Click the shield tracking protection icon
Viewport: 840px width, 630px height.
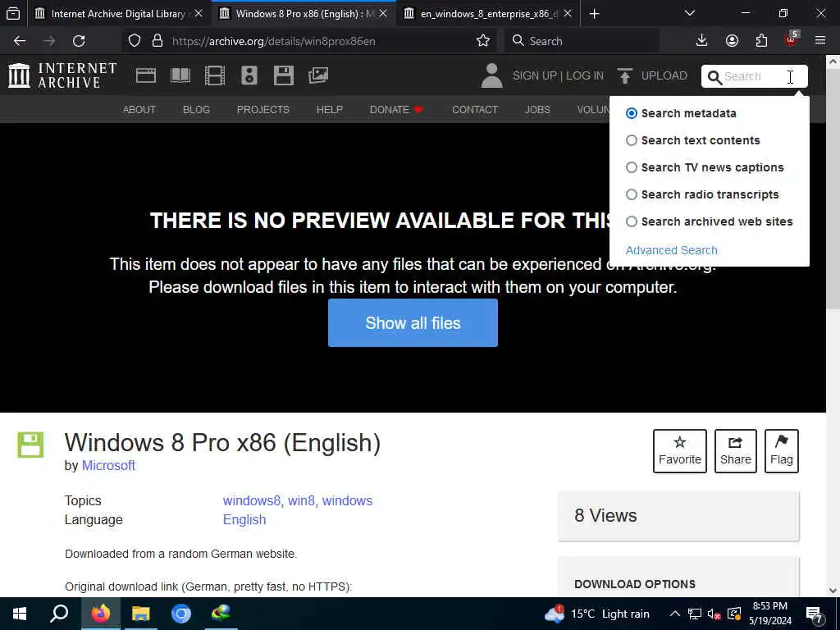[x=135, y=41]
